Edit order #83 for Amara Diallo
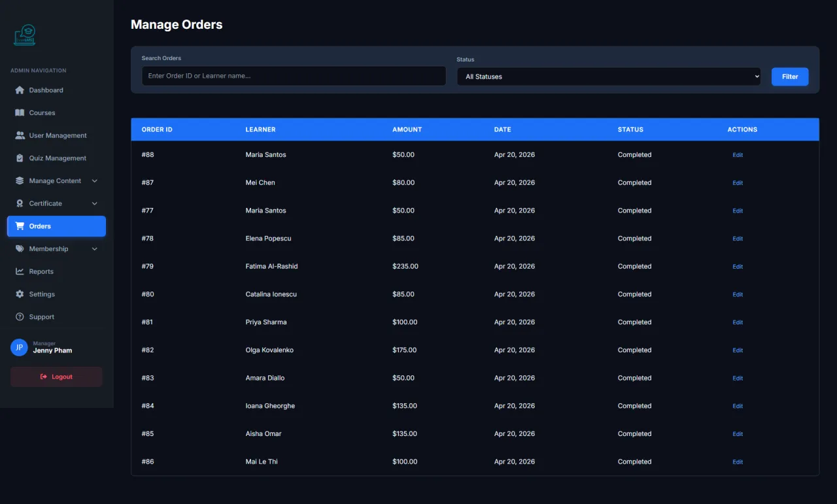837x504 pixels. tap(738, 378)
